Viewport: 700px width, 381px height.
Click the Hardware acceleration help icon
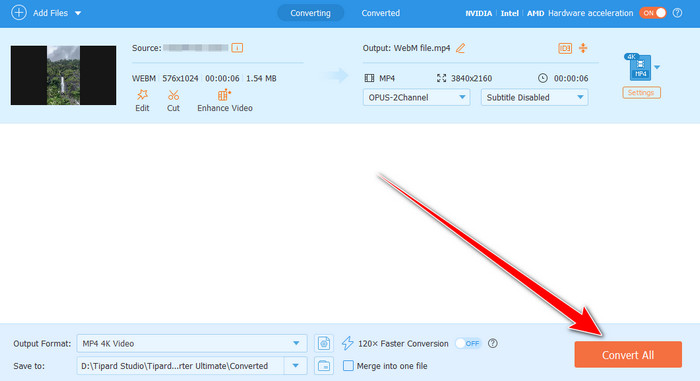(x=677, y=13)
